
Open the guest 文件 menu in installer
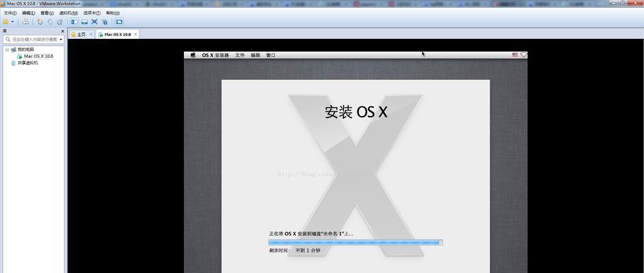(x=240, y=55)
